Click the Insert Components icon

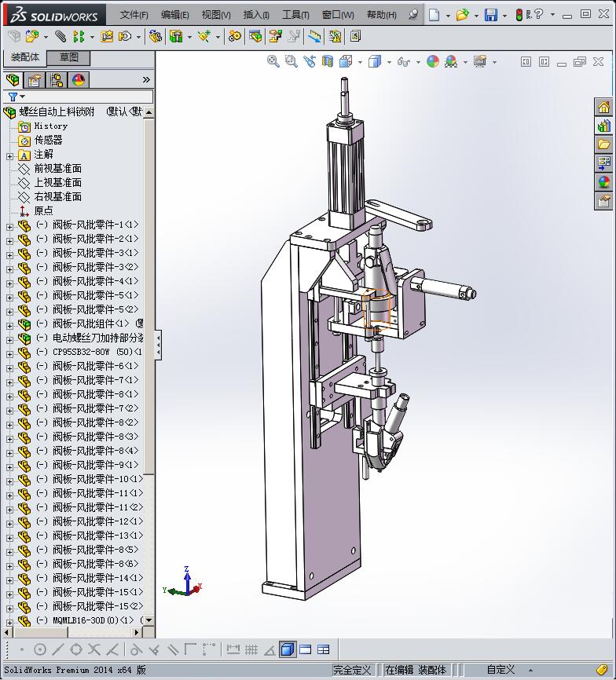(31, 36)
